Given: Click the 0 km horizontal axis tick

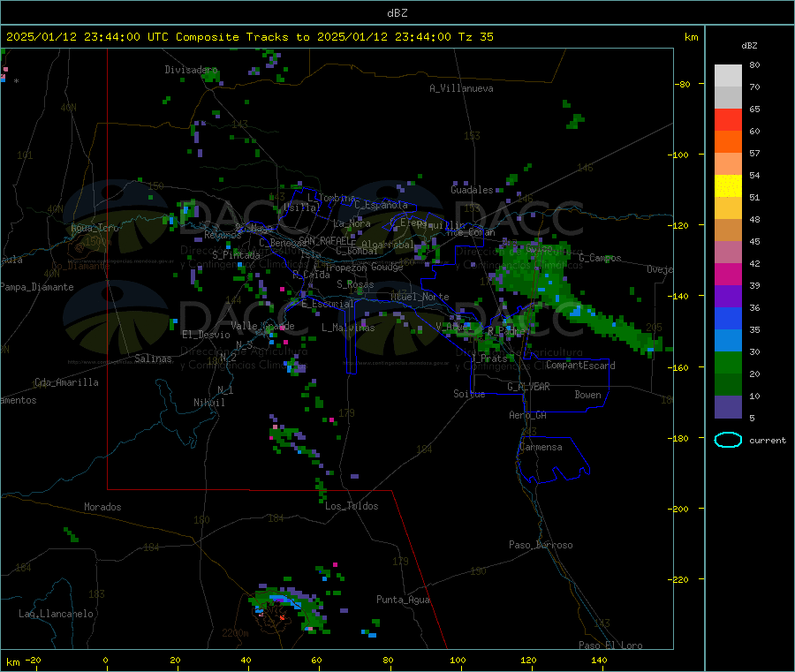Looking at the screenshot, I should [105, 660].
